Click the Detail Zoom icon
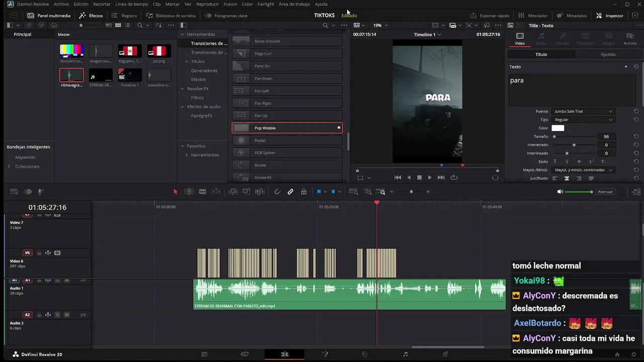Viewport: 644px width, 362px height. tap(368, 192)
